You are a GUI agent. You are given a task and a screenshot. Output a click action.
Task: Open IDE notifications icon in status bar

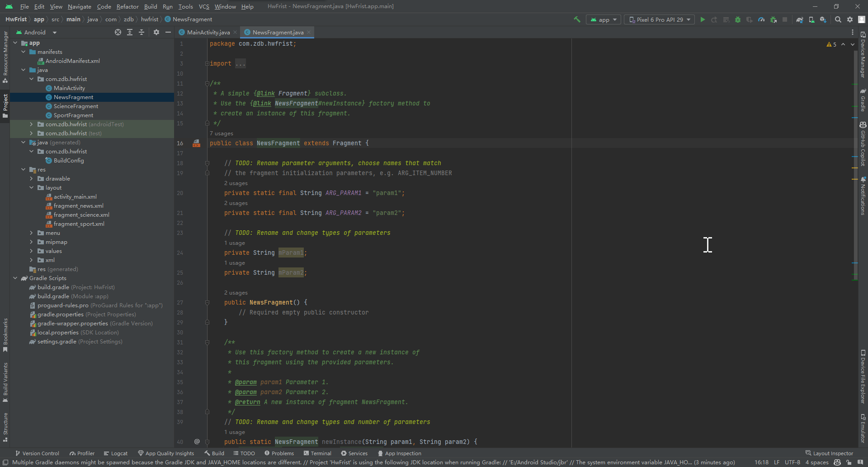pyautogui.click(x=860, y=462)
